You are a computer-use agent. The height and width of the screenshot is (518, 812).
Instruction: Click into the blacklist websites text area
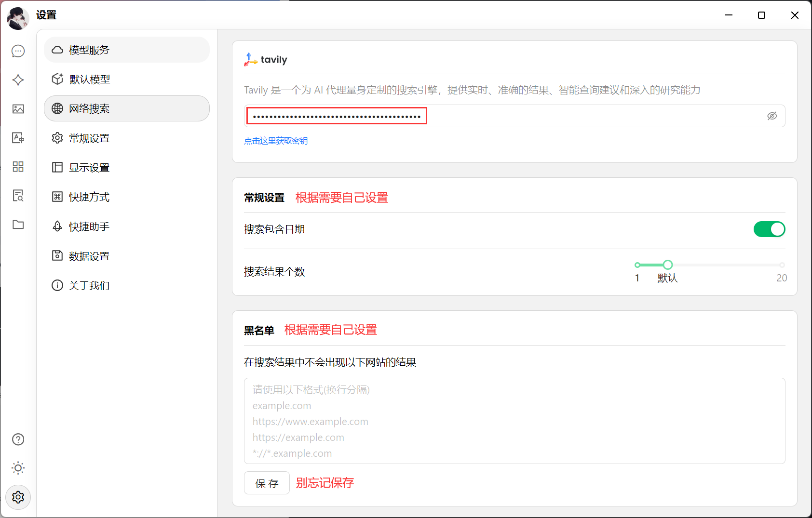tap(514, 421)
